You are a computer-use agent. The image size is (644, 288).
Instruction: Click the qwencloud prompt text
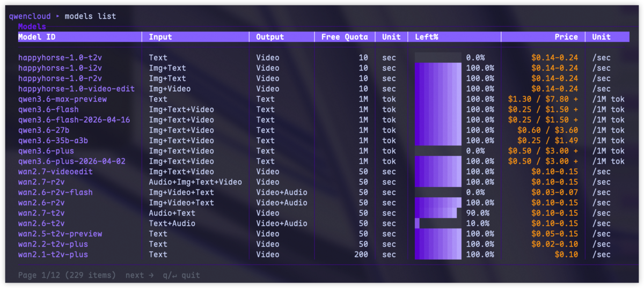point(30,16)
